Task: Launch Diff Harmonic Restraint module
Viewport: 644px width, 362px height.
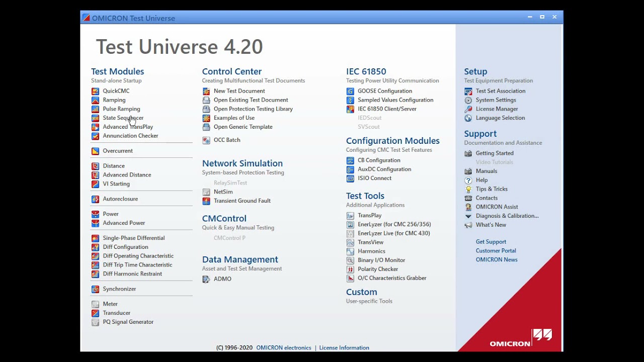Action: tap(132, 274)
